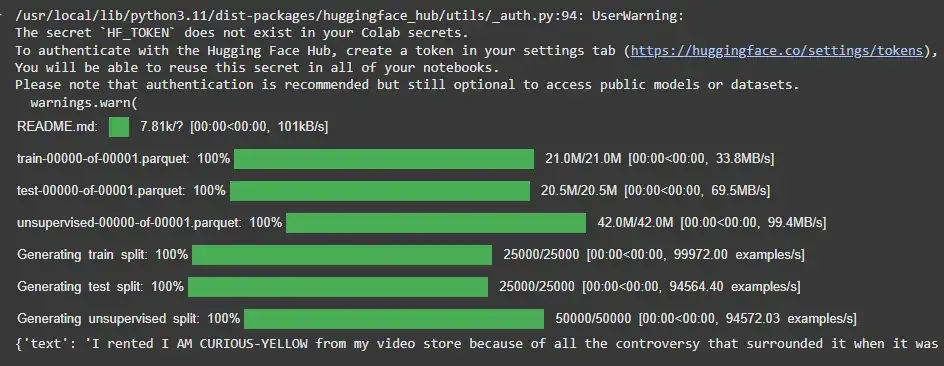Click the test-00000-of-00001.parquet progress bar

[x=380, y=191]
